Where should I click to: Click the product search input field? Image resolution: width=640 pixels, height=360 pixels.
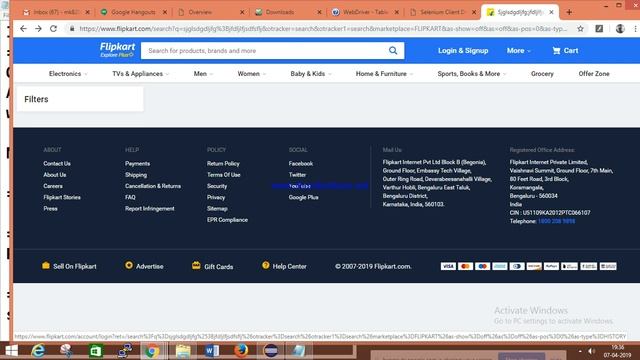263,51
